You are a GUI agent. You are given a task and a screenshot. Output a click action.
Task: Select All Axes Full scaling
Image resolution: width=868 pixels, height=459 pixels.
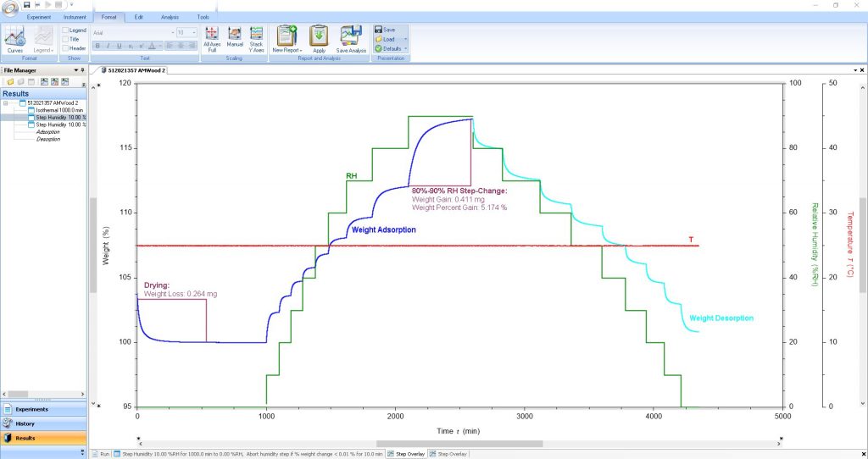tap(212, 38)
